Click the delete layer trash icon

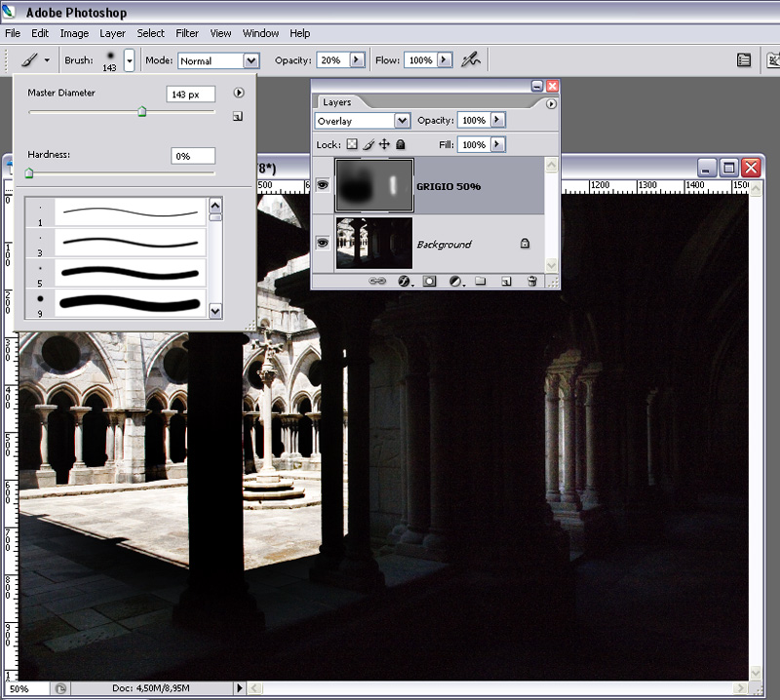point(532,281)
